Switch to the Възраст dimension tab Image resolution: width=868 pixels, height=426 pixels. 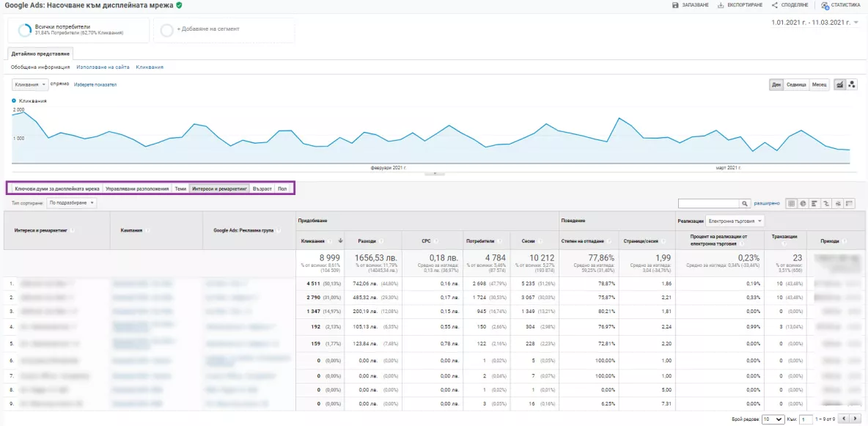point(262,188)
